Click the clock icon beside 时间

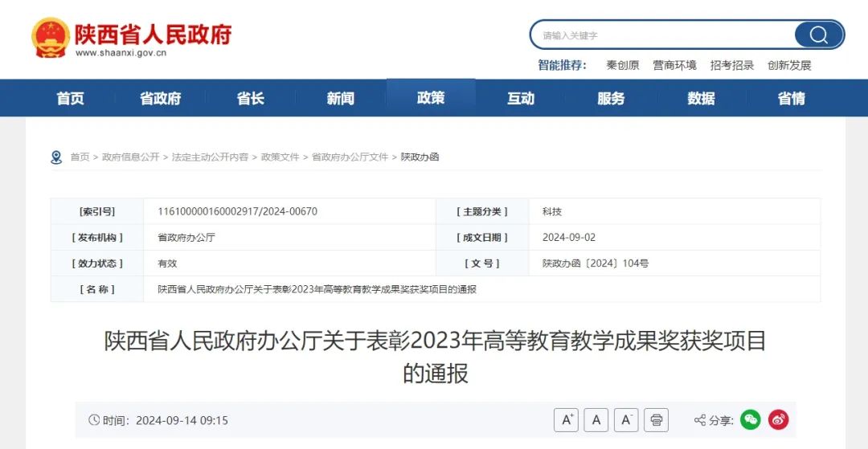[x=94, y=420]
